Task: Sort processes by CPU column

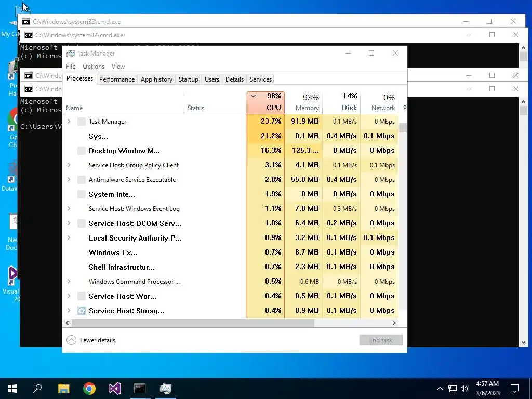Action: pyautogui.click(x=265, y=102)
